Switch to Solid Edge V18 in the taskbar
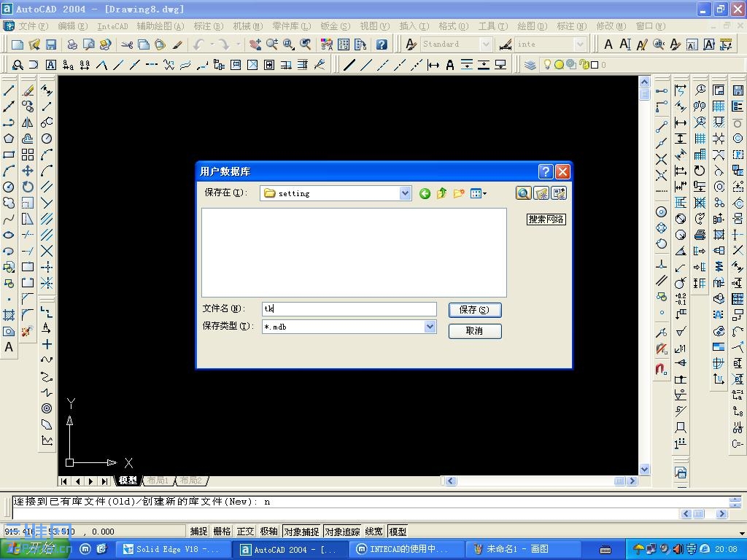 [174, 550]
